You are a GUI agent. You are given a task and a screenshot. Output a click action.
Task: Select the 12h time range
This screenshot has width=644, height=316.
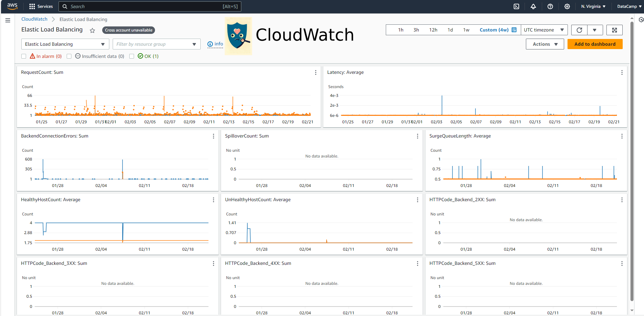click(x=433, y=30)
